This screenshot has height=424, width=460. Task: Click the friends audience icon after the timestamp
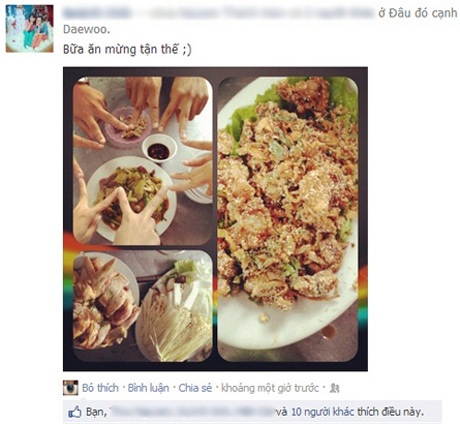tap(334, 388)
